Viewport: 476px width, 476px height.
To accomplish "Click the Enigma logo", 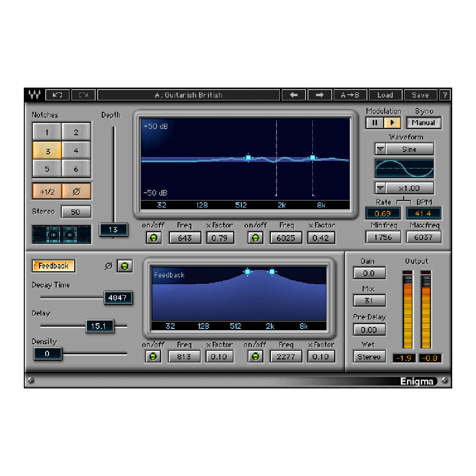I will 416,381.
